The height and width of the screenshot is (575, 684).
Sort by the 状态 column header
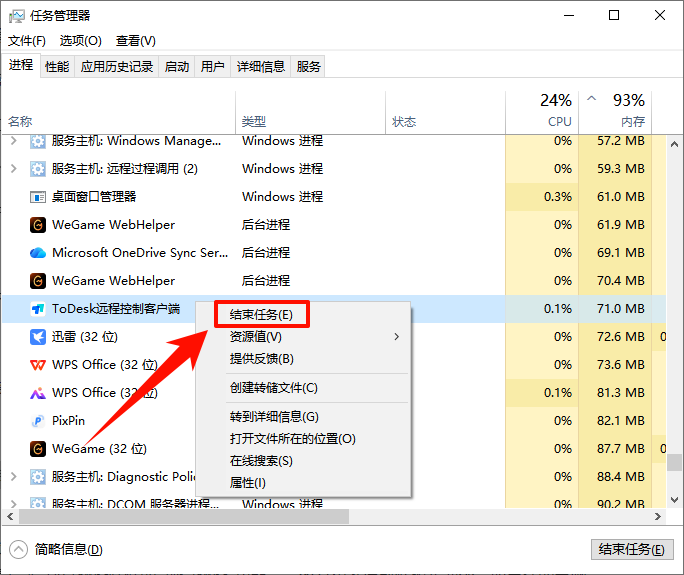[404, 122]
